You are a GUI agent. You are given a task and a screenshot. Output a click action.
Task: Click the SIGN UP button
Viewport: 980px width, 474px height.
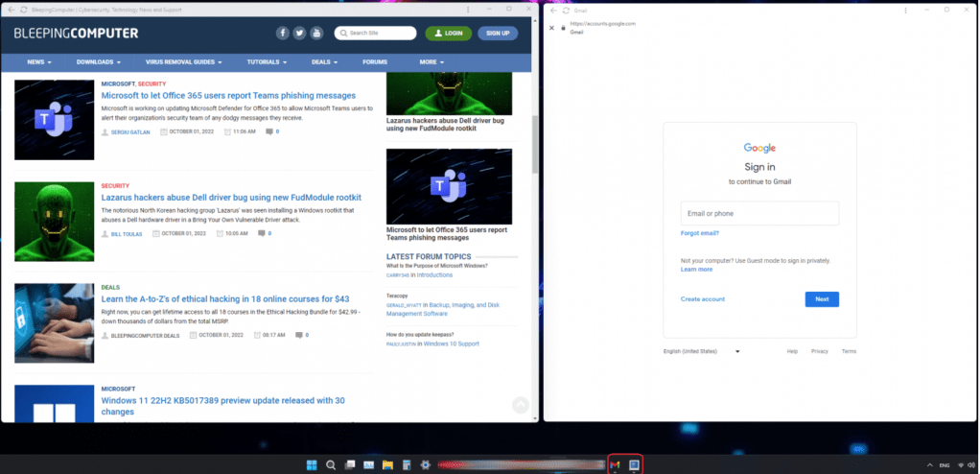[498, 34]
